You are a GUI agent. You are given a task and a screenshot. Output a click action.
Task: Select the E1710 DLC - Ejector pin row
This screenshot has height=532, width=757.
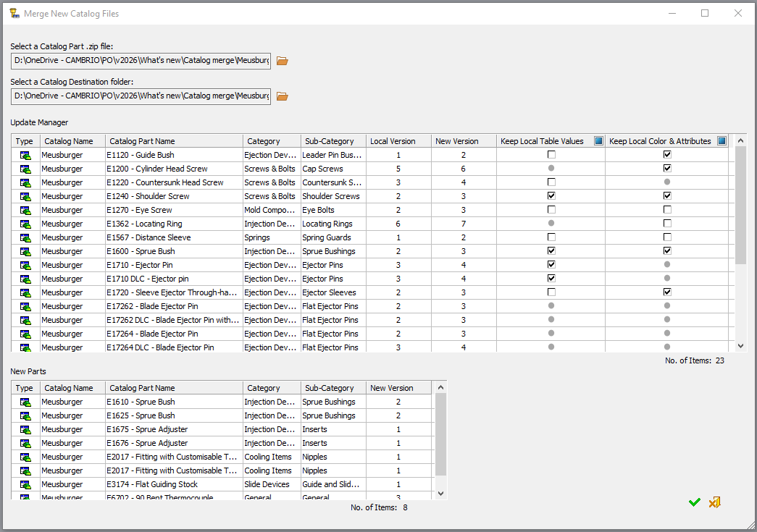(174, 279)
